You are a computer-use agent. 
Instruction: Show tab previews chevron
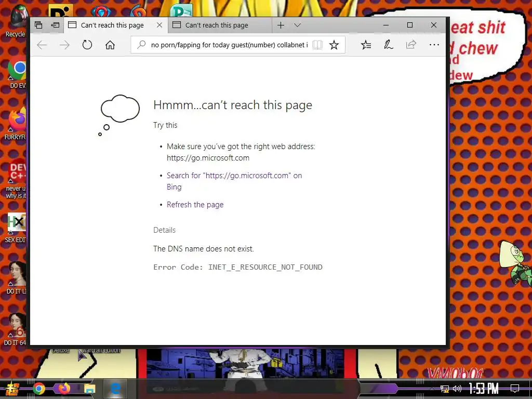pyautogui.click(x=297, y=25)
